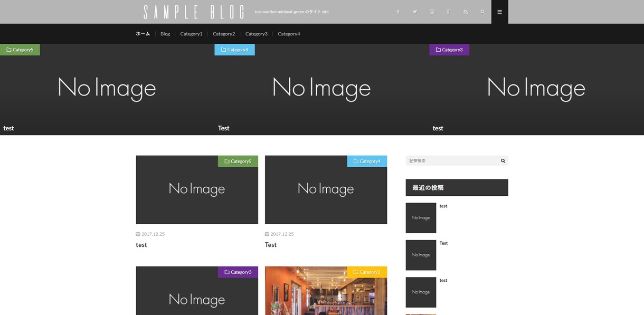Click the purple Category3 tag on hero slide
Image resolution: width=644 pixels, height=315 pixels.
(449, 50)
